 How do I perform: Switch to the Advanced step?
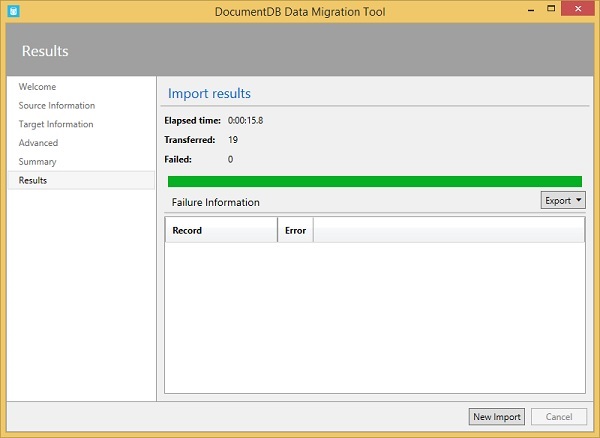(x=38, y=143)
